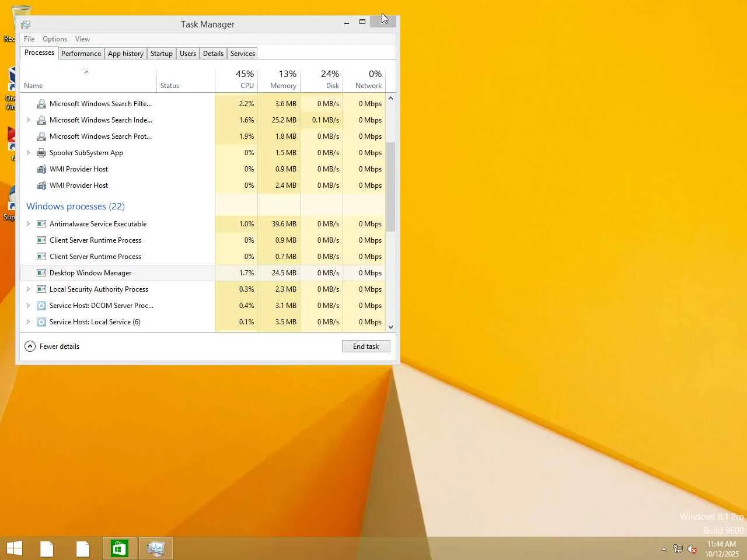Click the process list scroll down arrow

coord(391,327)
